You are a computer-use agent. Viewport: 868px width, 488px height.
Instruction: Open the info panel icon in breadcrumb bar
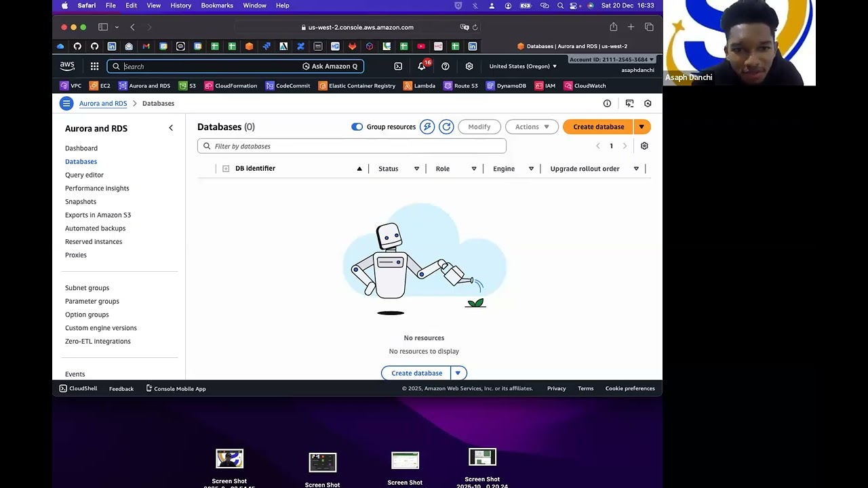[x=608, y=104]
